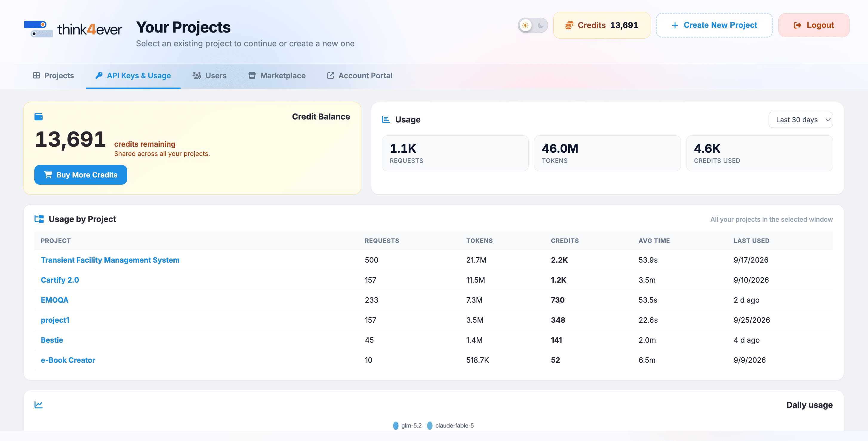Click the wallet icon in Credit Balance card
The width and height of the screenshot is (868, 441).
click(39, 117)
